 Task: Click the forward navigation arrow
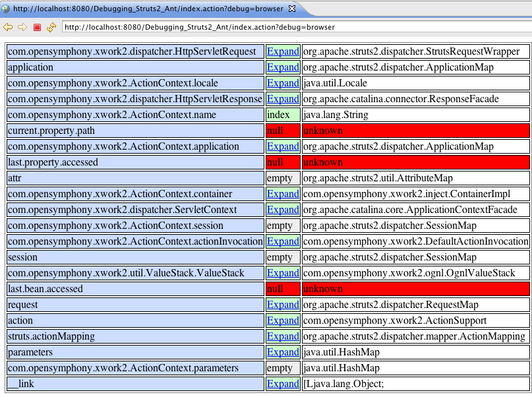[x=22, y=27]
